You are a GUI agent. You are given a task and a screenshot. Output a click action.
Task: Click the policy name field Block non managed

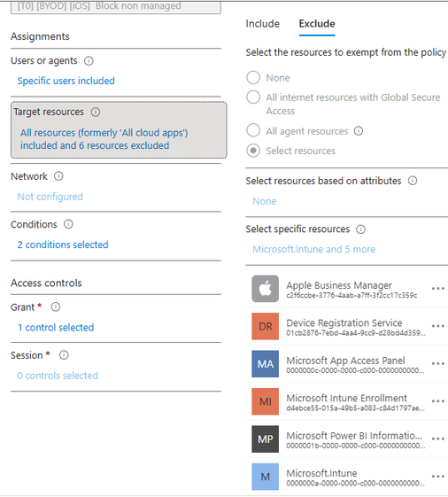(116, 6)
